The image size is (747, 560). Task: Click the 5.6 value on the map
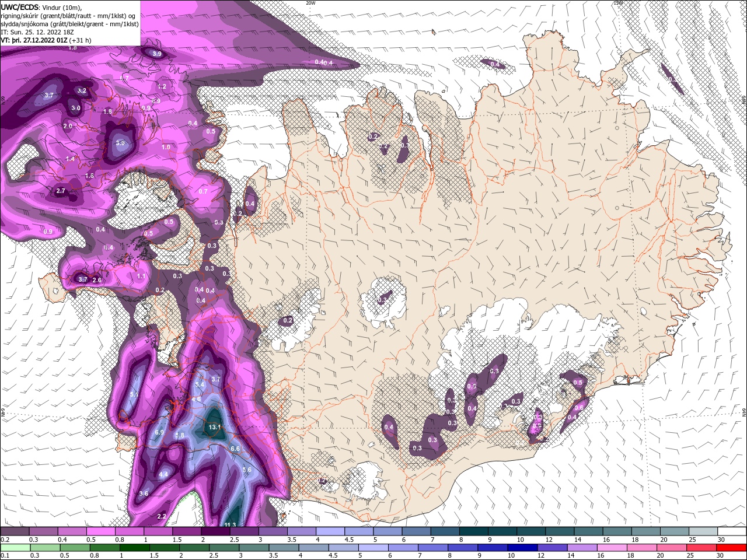pos(246,470)
